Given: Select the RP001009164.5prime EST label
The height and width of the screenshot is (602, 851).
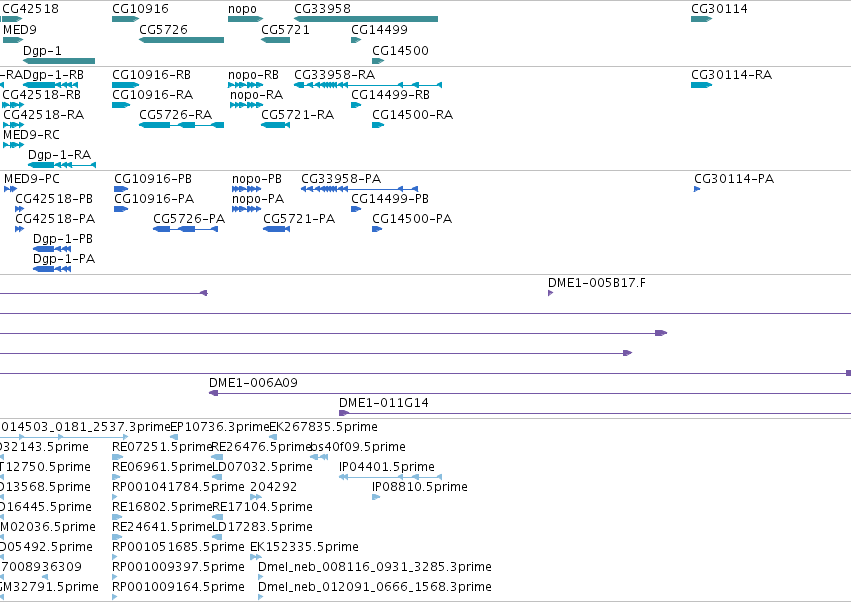Looking at the screenshot, I should point(179,587).
